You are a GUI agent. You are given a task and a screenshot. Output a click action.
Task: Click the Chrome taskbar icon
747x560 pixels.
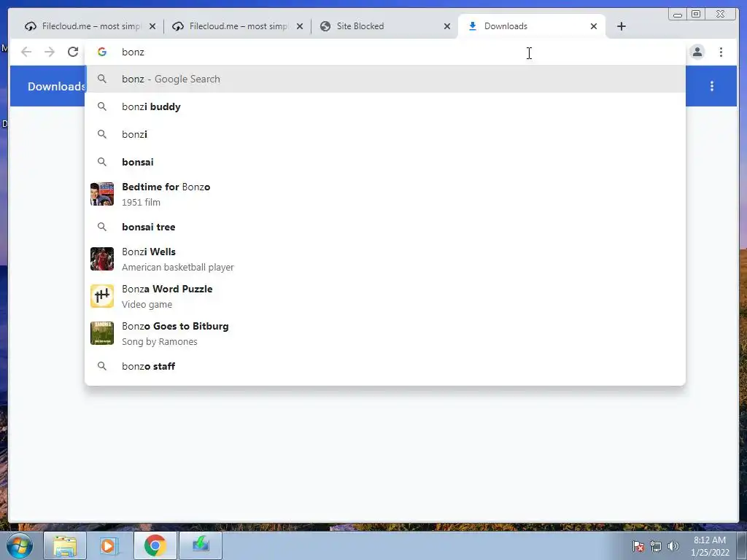tap(155, 545)
